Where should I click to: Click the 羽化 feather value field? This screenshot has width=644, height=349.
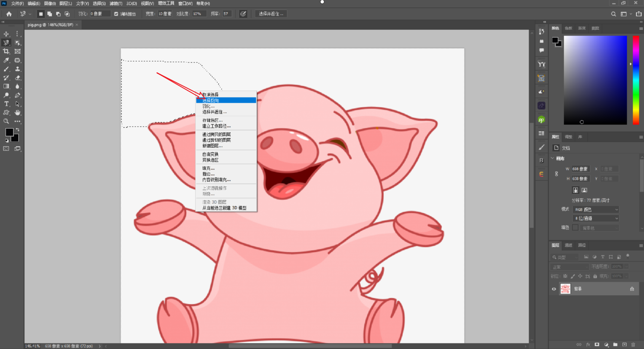[x=100, y=14]
